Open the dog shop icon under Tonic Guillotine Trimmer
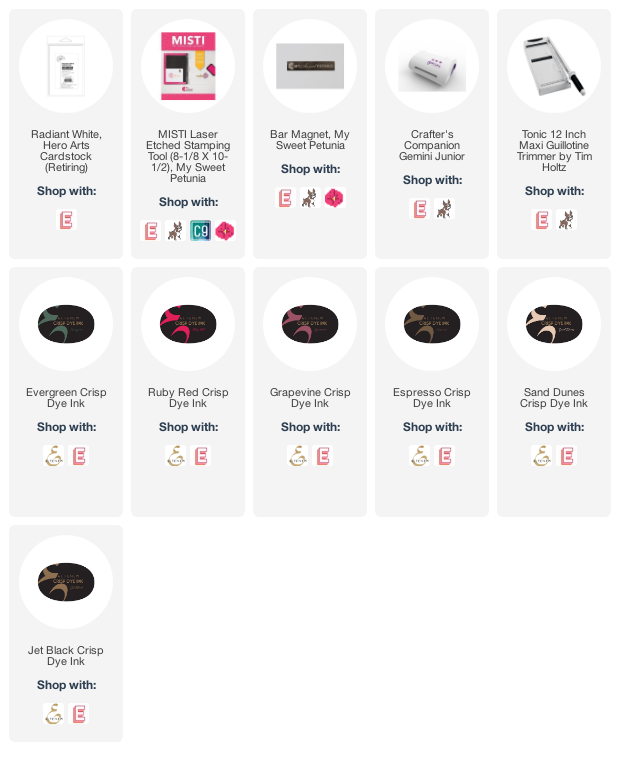Screen dimensions: 620x762 (566, 220)
